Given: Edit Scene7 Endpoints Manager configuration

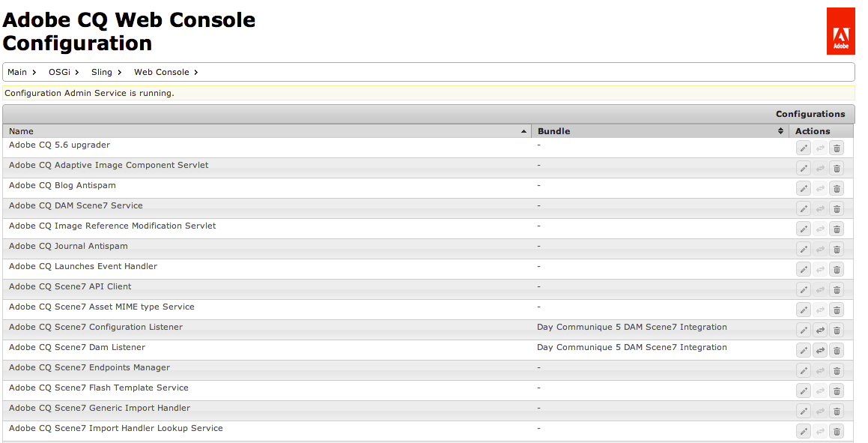Looking at the screenshot, I should pos(804,370).
